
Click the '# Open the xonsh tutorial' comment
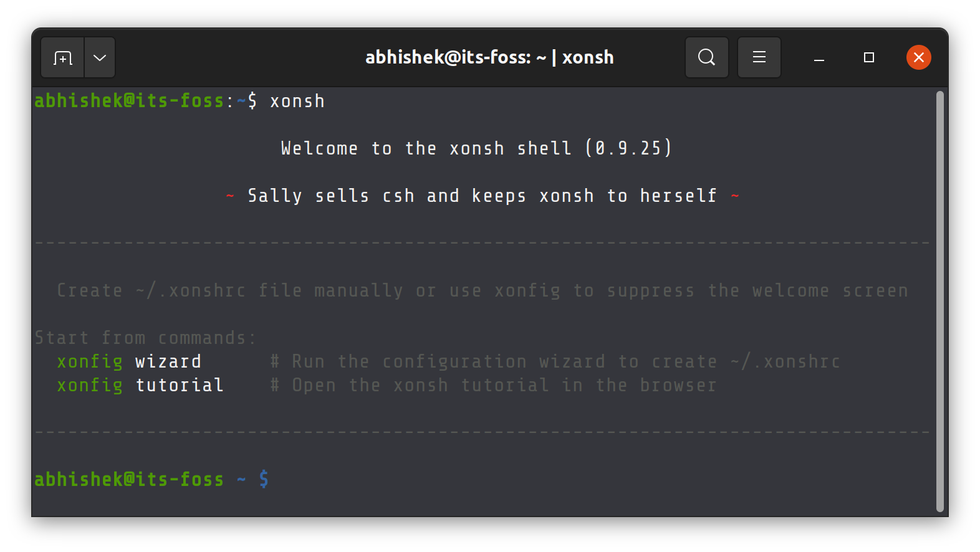click(493, 386)
